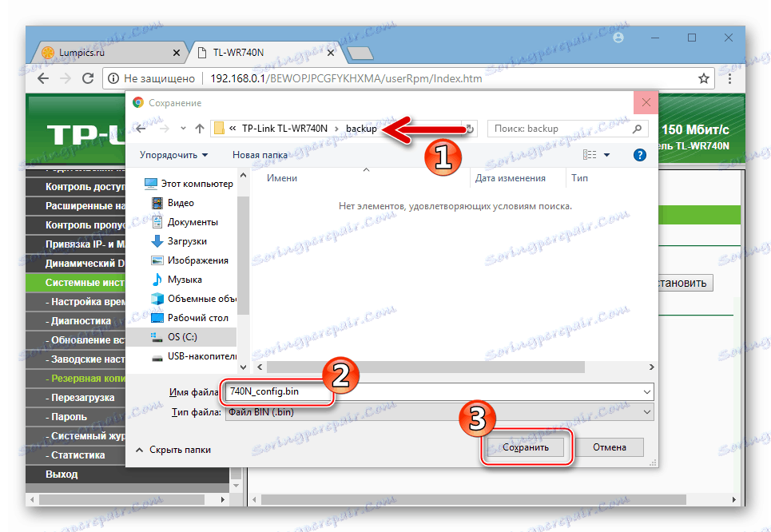Open a new browser tab
771x532 pixels.
[360, 53]
